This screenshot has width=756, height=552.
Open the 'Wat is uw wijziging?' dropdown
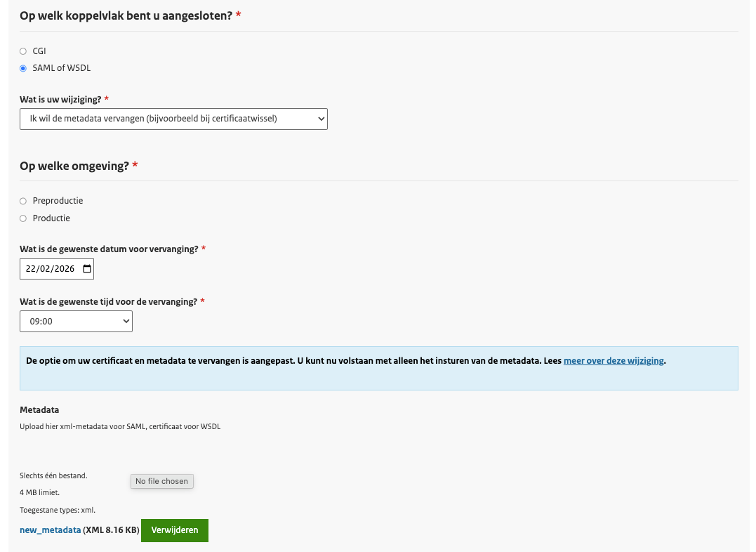(x=173, y=119)
